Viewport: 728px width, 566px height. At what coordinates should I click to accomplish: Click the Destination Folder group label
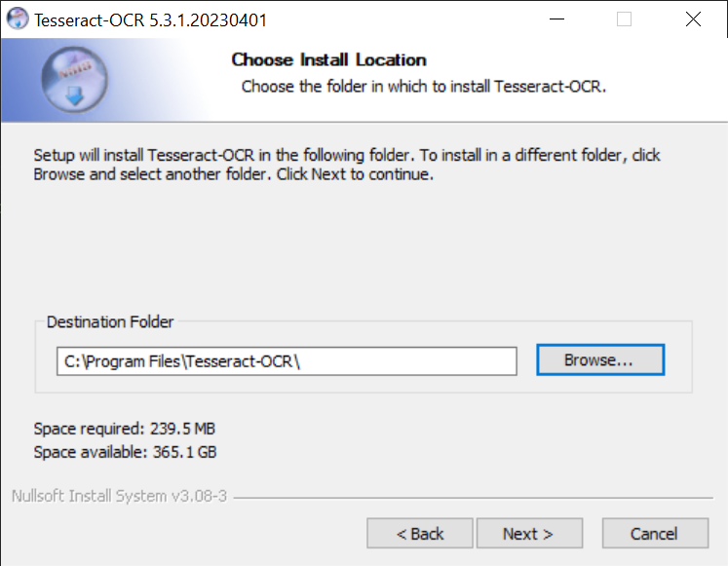(110, 322)
